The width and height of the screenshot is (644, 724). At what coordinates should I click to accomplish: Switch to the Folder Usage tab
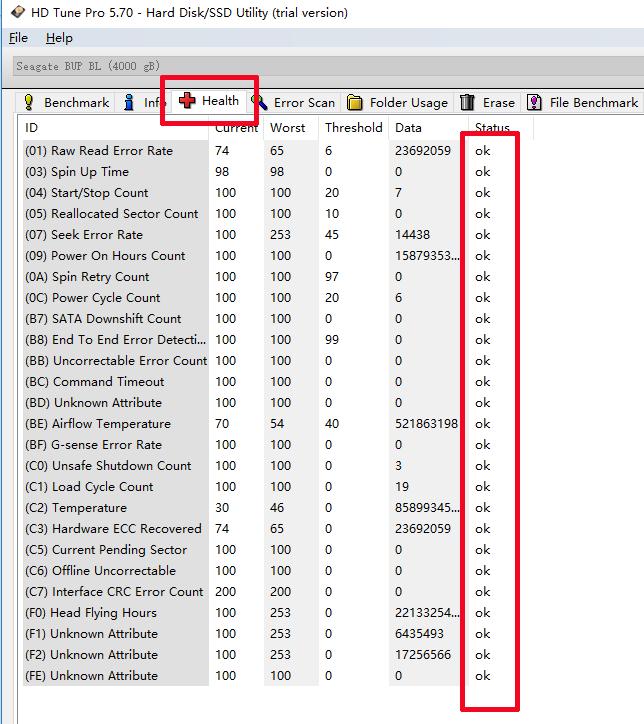tap(398, 102)
